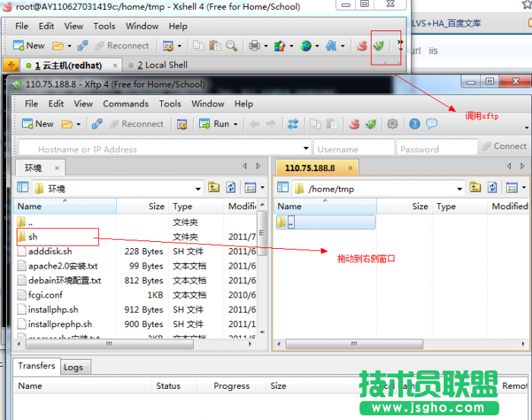Open Xftp Open-folder dropdown arrow

coord(78,124)
